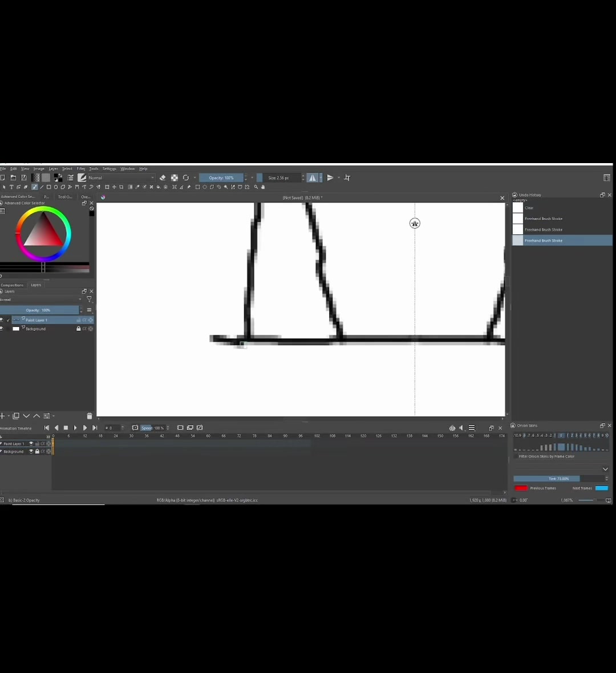Select the Rectangle shape tool
The width and height of the screenshot is (616, 673).
tap(48, 187)
